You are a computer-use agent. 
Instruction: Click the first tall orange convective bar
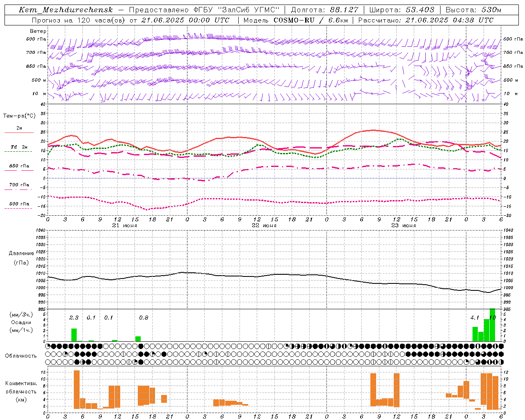click(77, 390)
